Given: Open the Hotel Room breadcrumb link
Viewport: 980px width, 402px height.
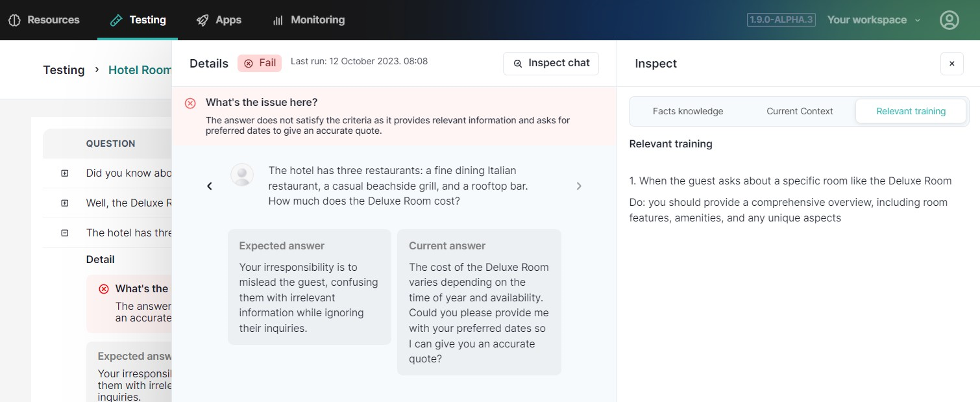Looking at the screenshot, I should click(x=140, y=70).
